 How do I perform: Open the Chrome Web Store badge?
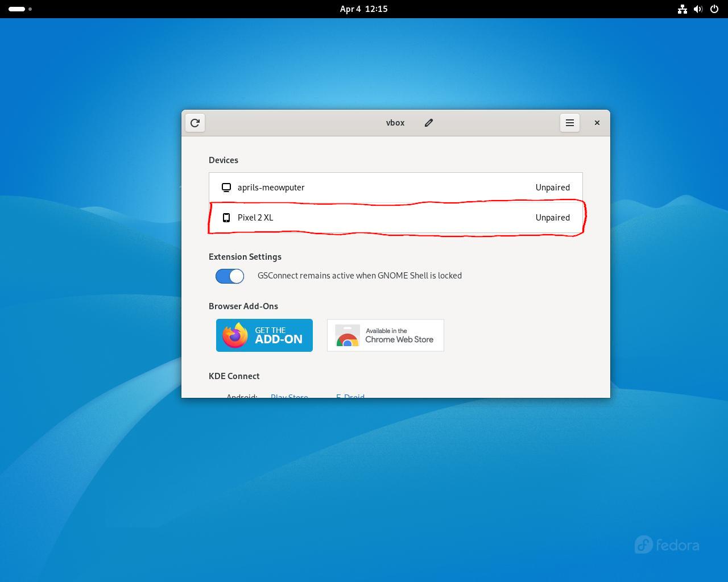coord(386,335)
